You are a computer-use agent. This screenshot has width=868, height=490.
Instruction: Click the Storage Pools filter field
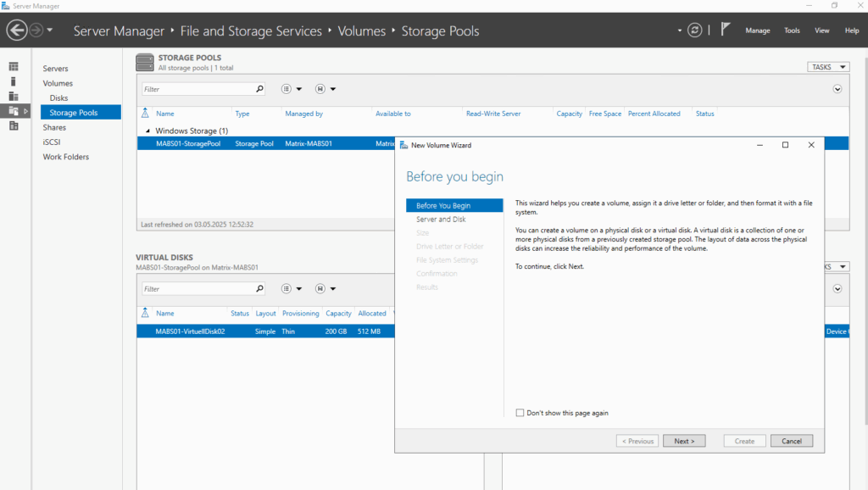(x=198, y=89)
